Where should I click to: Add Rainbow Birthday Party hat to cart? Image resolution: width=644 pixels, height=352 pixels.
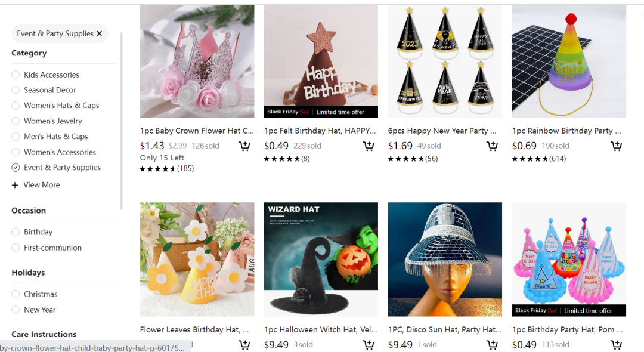[616, 146]
